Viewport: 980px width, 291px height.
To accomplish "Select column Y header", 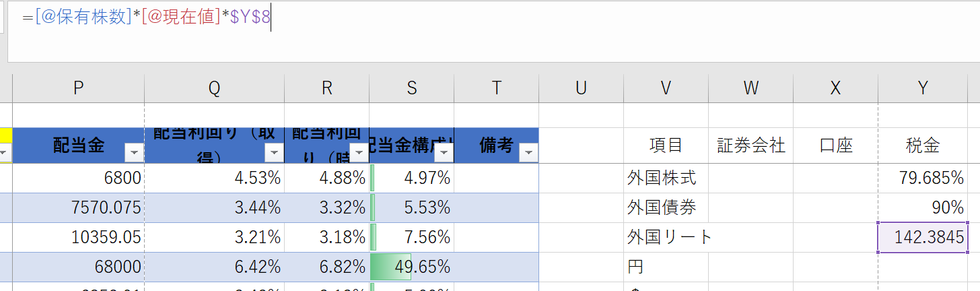I will point(923,88).
